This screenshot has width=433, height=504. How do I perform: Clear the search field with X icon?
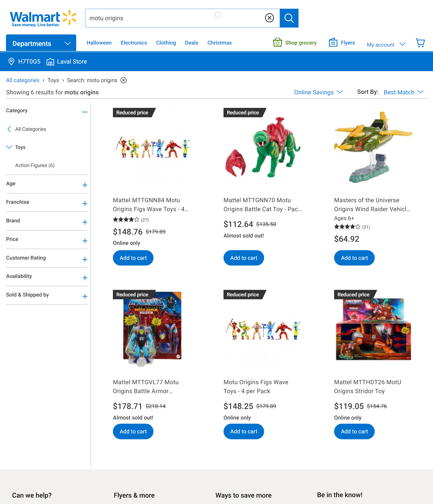(269, 18)
